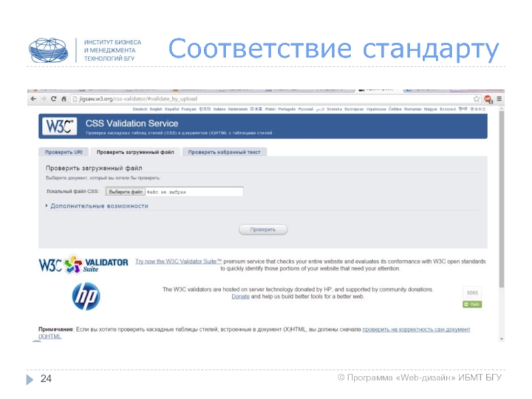Bookmark the page with the star icon
Screen dimensions: 532x399
pos(476,98)
